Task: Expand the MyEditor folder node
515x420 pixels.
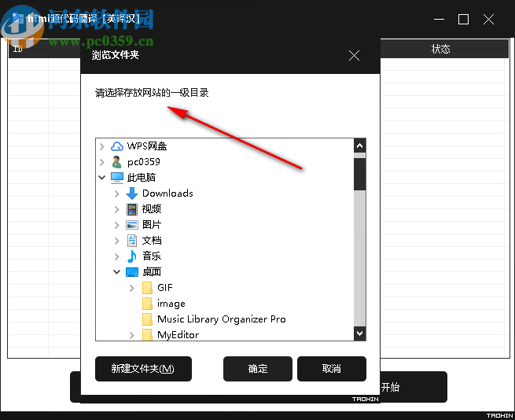Action: pos(132,335)
